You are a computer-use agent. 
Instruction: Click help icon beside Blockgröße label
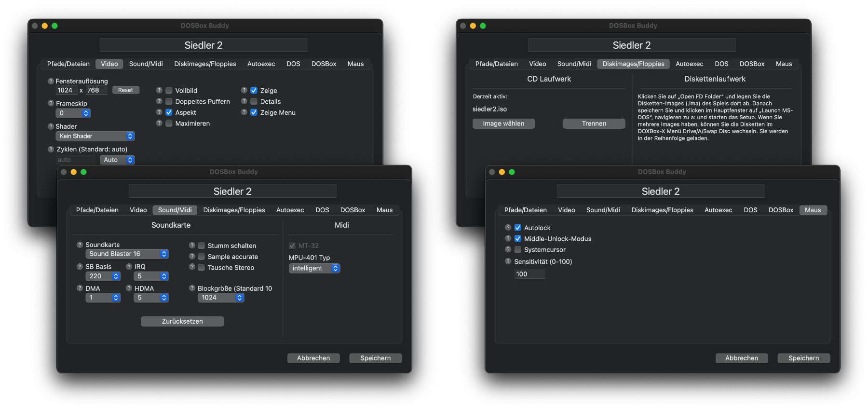[x=192, y=288]
